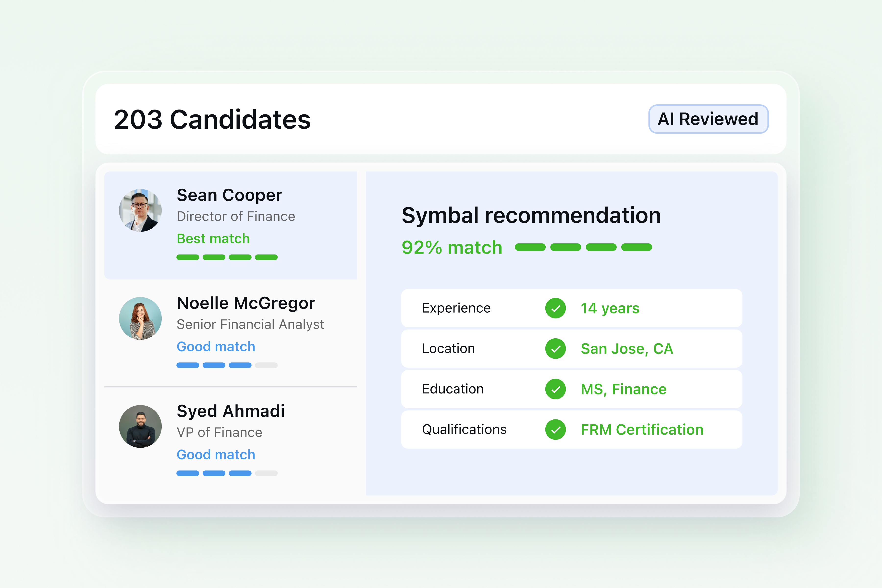The height and width of the screenshot is (588, 882).
Task: Click the 92% match progress bar
Action: click(583, 247)
